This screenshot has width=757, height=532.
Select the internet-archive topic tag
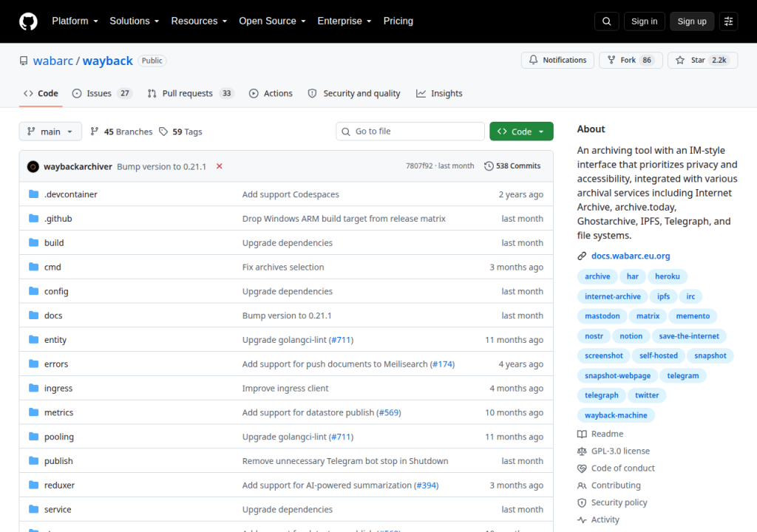[x=613, y=296]
